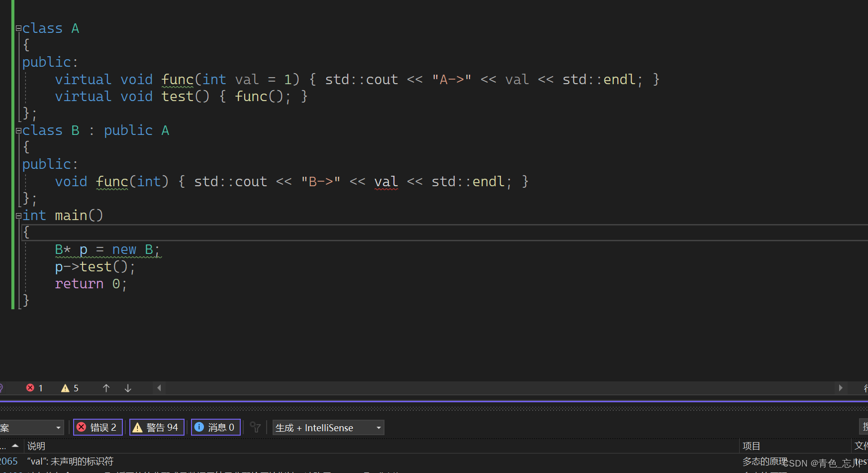The width and height of the screenshot is (868, 473).
Task: Click the clear filter funnel icon
Action: click(255, 427)
